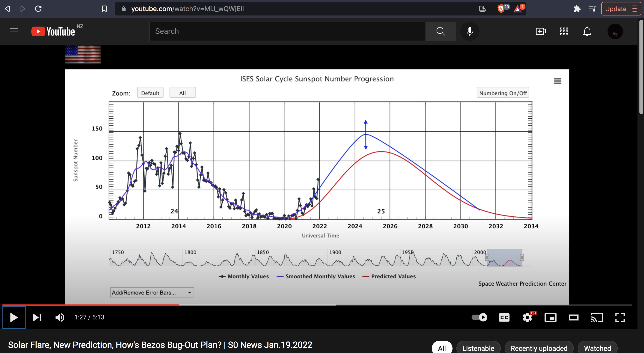Image resolution: width=644 pixels, height=353 pixels.
Task: Open the YouTube apps grid icon
Action: [x=564, y=31]
